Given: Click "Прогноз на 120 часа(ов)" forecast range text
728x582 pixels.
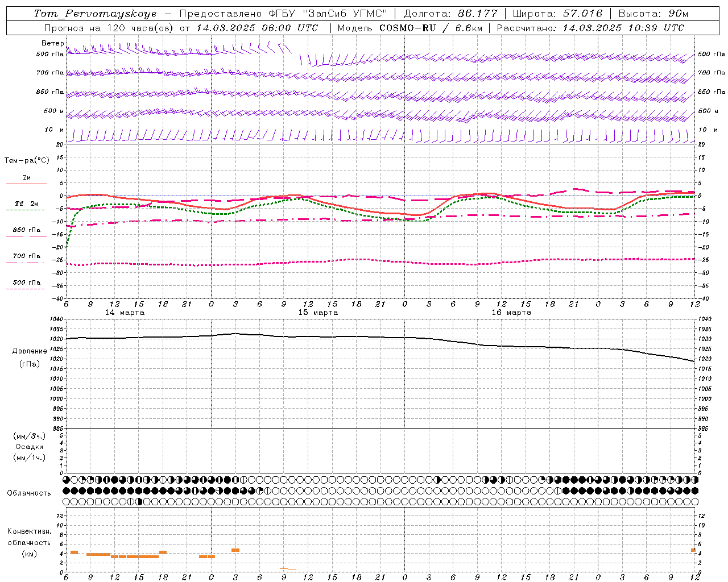Looking at the screenshot, I should 109,28.
